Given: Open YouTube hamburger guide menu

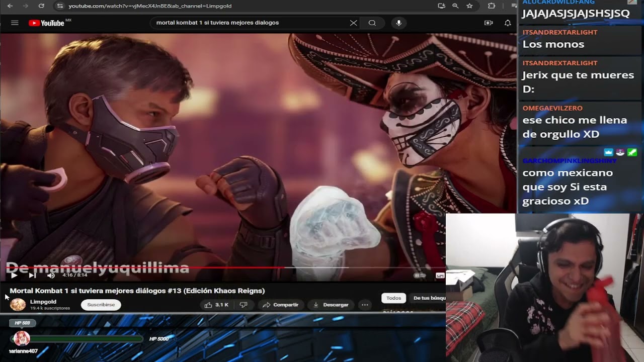Looking at the screenshot, I should tap(15, 23).
